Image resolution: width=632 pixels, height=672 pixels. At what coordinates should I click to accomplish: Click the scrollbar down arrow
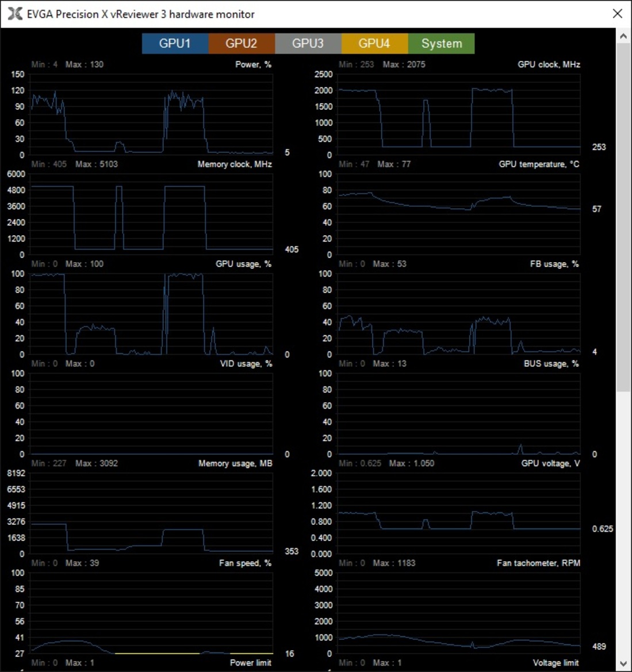tap(623, 664)
